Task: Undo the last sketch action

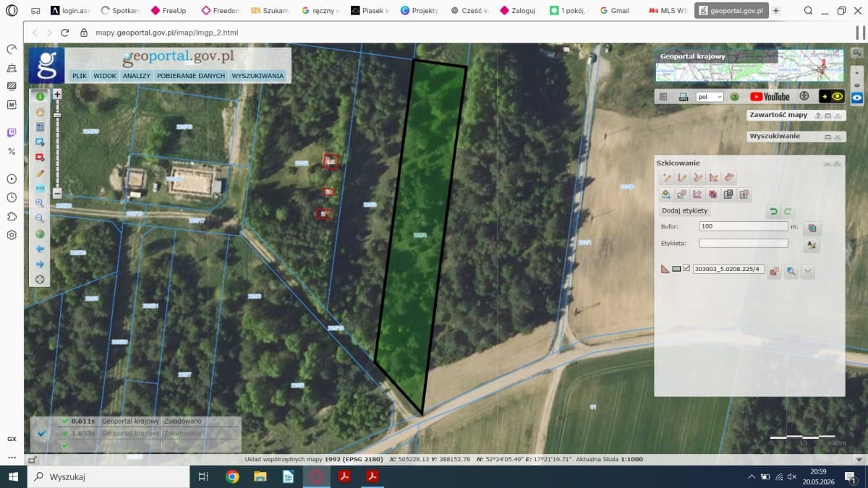Action: (773, 211)
